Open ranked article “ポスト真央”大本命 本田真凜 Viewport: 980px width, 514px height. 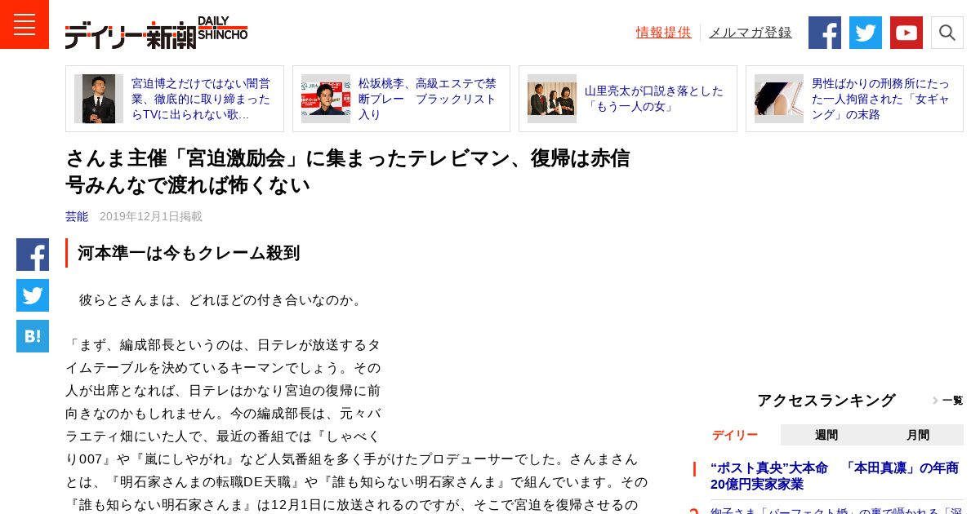[835, 476]
